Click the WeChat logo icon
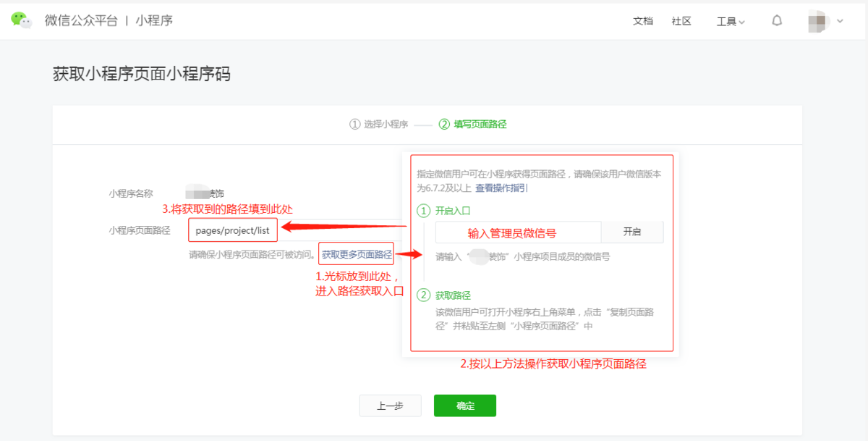 point(22,20)
